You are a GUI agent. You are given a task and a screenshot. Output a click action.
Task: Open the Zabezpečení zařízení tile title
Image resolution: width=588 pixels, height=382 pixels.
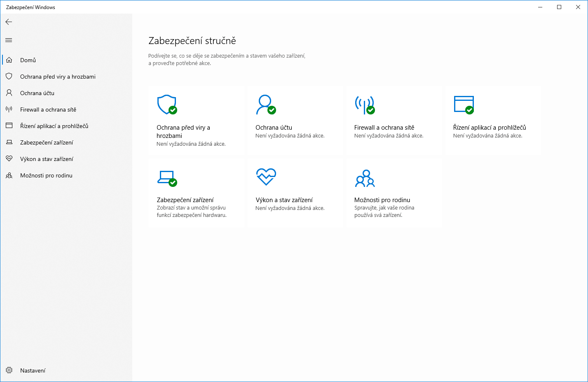[185, 200]
